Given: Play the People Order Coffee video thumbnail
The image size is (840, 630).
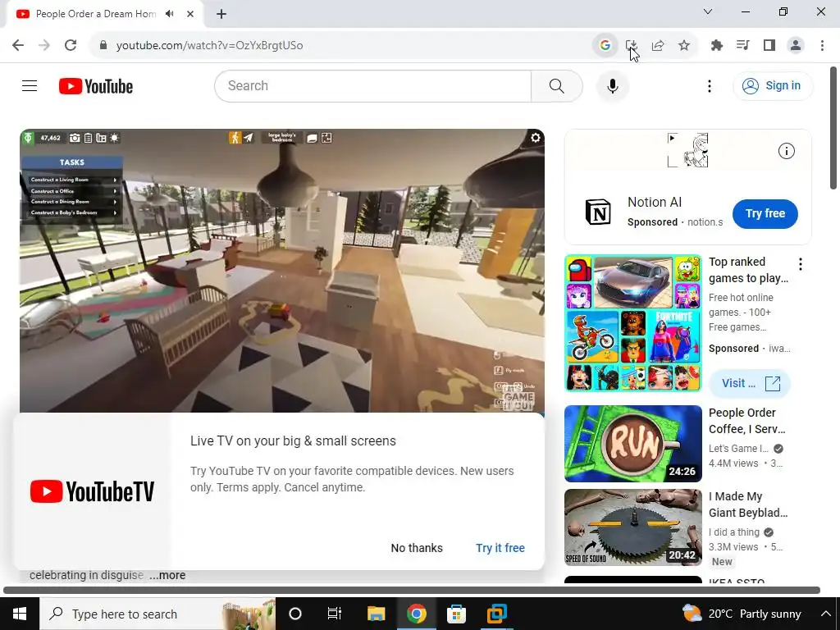Looking at the screenshot, I should pyautogui.click(x=633, y=444).
